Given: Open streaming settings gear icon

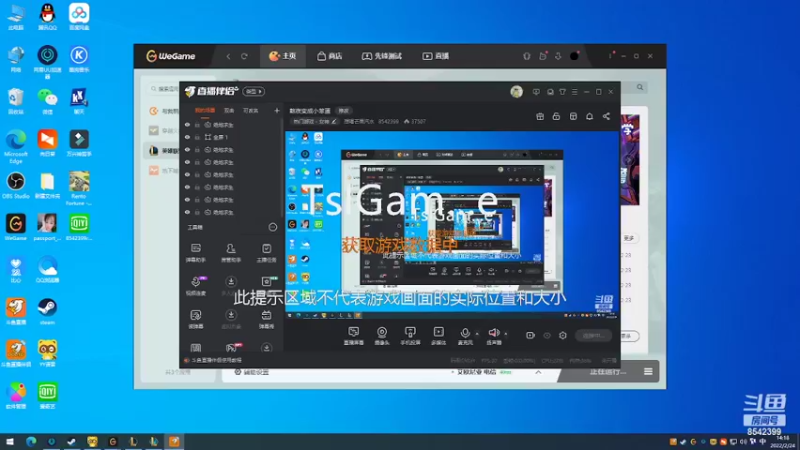Looking at the screenshot, I should (563, 335).
